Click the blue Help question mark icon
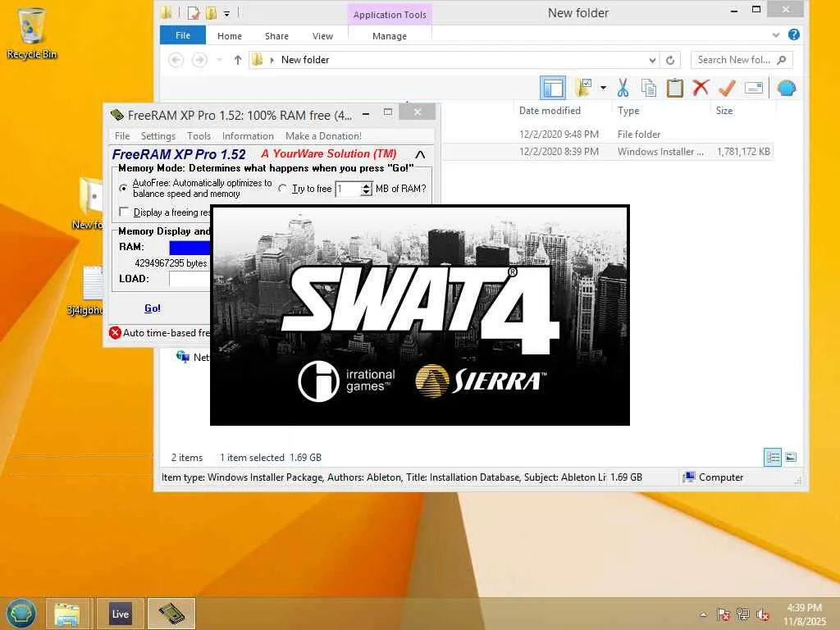 pyautogui.click(x=794, y=34)
